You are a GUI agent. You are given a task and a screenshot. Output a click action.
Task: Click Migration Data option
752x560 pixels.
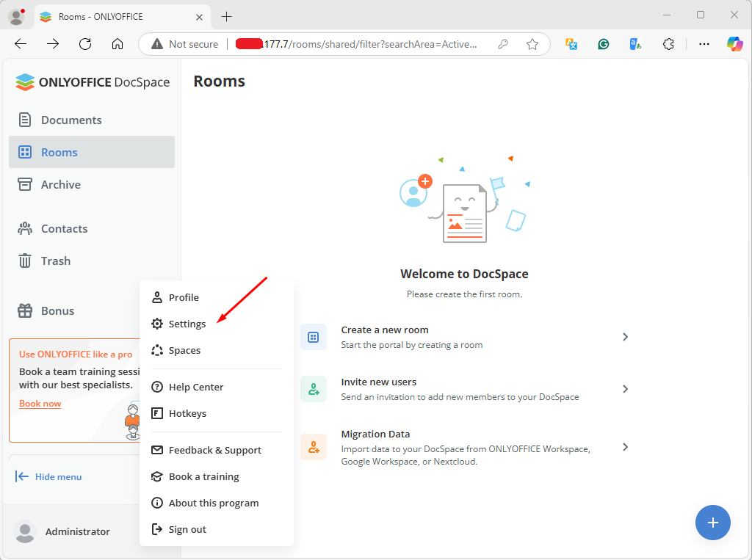pyautogui.click(x=464, y=447)
